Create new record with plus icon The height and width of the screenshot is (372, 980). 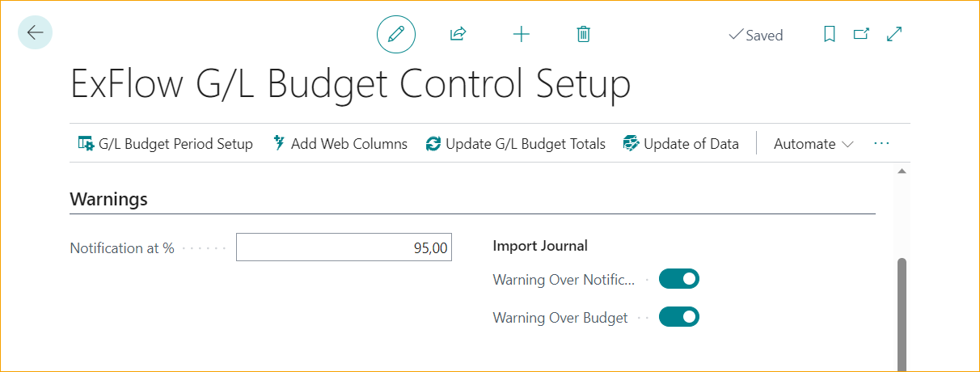click(x=522, y=34)
